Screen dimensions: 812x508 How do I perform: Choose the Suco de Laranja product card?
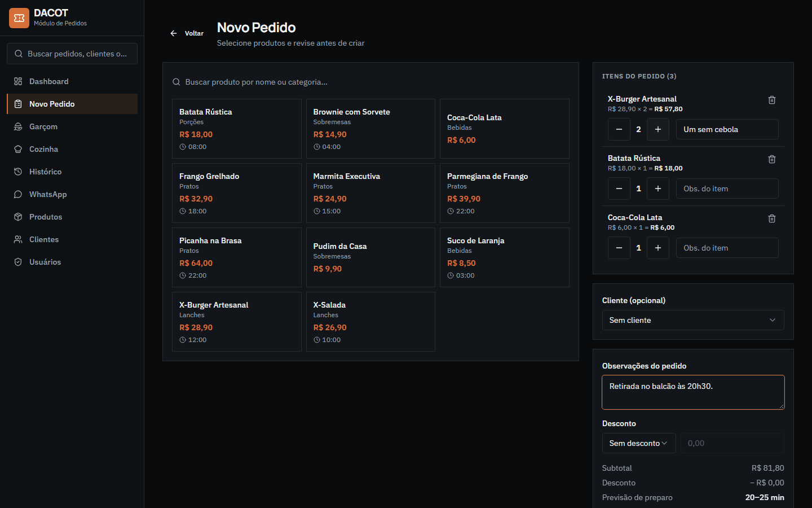click(x=505, y=257)
